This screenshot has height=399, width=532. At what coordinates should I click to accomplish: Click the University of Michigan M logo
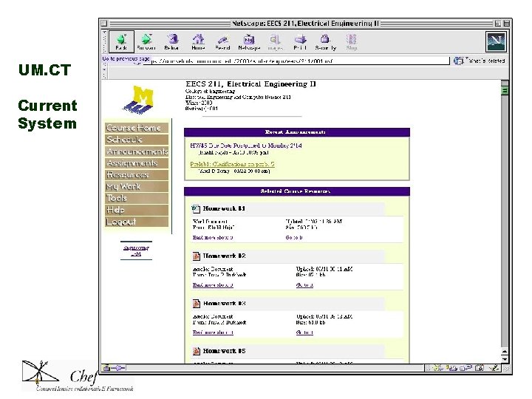pyautogui.click(x=139, y=99)
